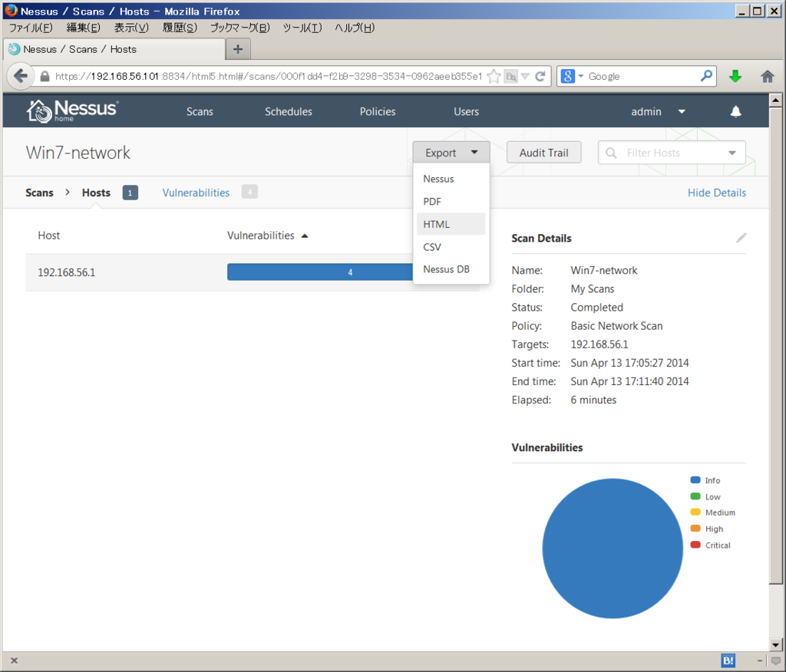
Task: Click the green downloads arrow icon
Action: (735, 76)
